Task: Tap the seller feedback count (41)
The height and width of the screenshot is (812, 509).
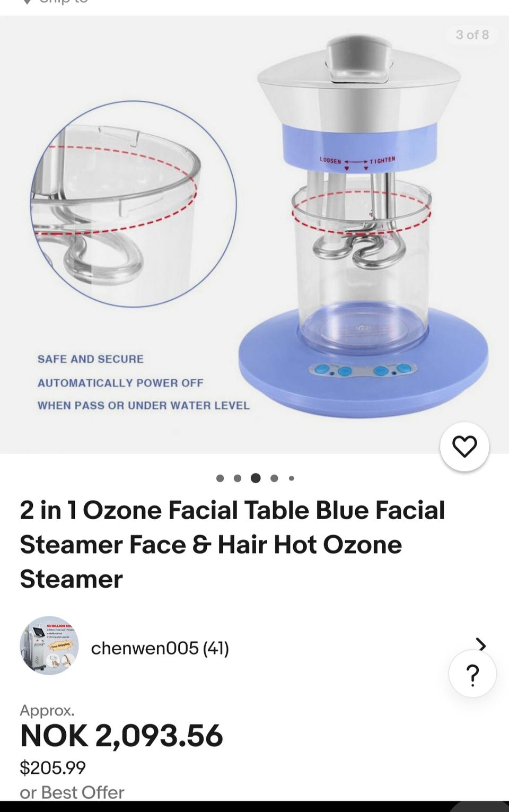Action: pos(216,648)
